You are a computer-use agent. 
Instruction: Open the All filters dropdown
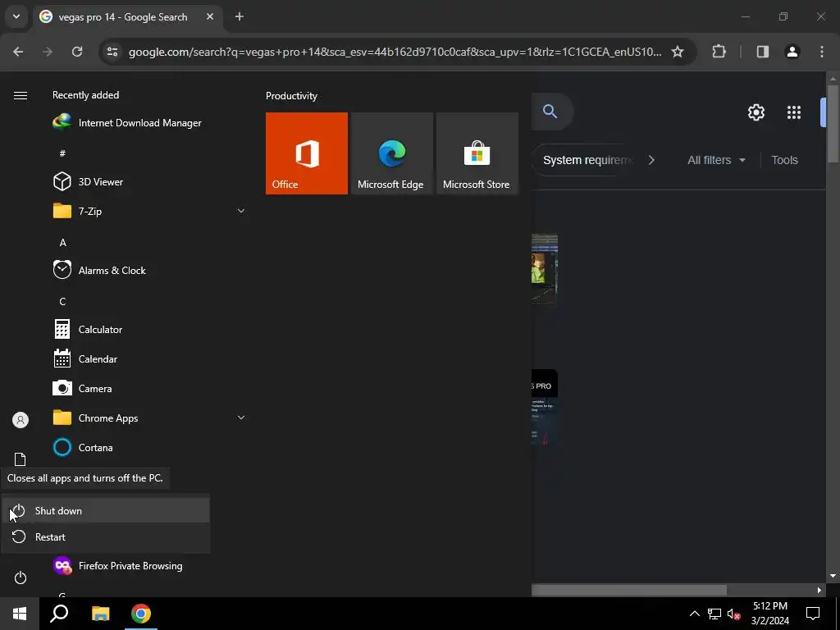coord(716,160)
